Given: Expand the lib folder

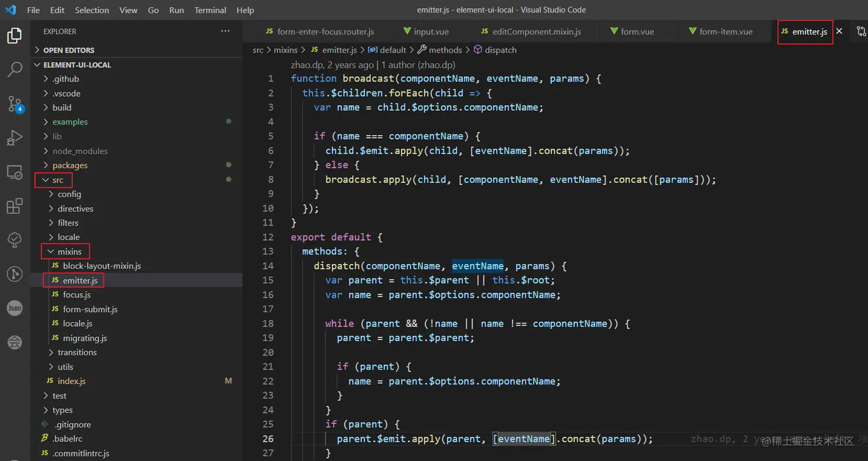Looking at the screenshot, I should tap(137, 136).
